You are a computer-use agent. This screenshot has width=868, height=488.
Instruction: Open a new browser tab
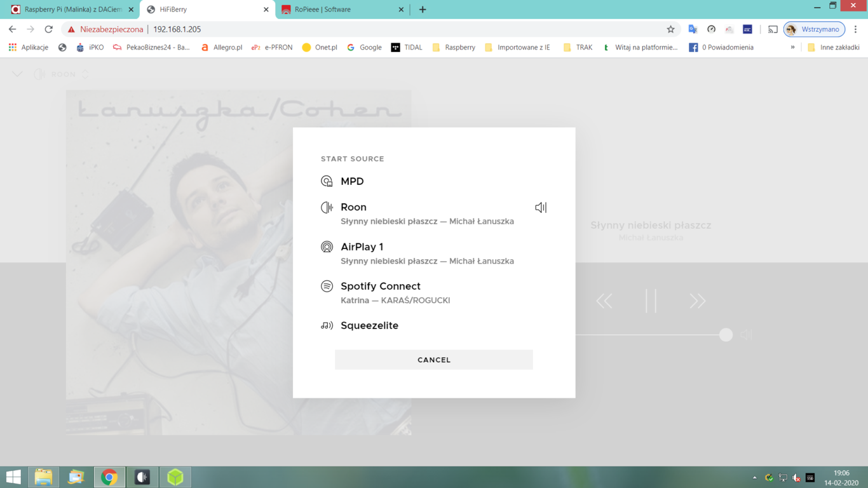423,10
